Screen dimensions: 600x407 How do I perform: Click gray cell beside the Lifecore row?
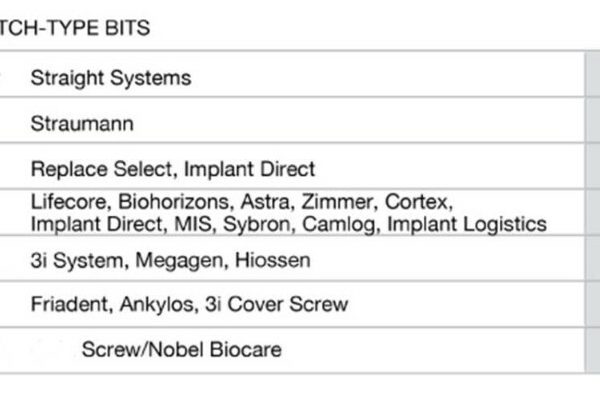click(x=592, y=212)
